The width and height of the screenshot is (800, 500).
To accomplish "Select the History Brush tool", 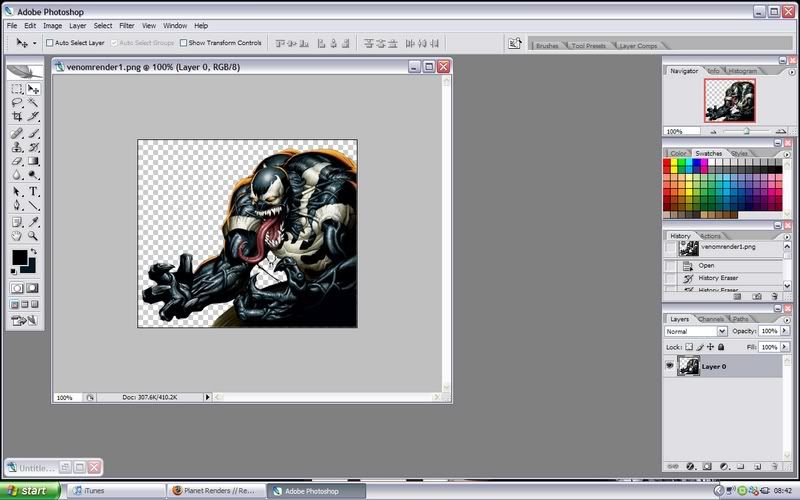I will tap(33, 147).
